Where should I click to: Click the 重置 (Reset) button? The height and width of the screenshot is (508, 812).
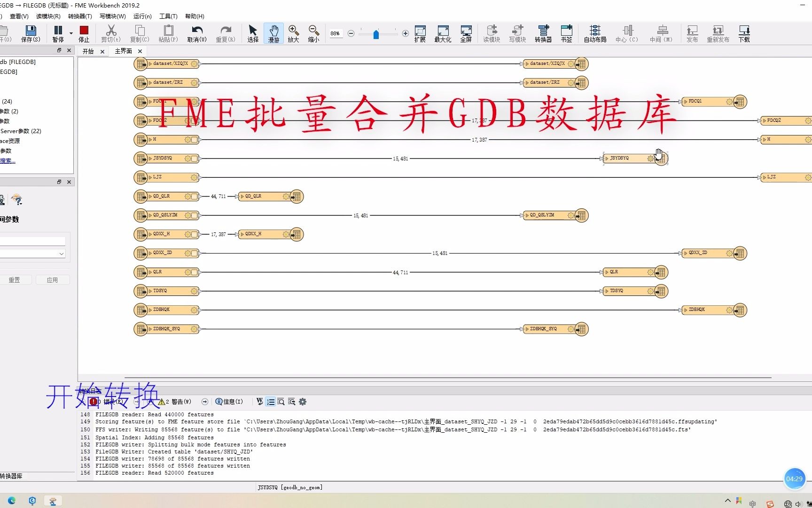point(15,280)
